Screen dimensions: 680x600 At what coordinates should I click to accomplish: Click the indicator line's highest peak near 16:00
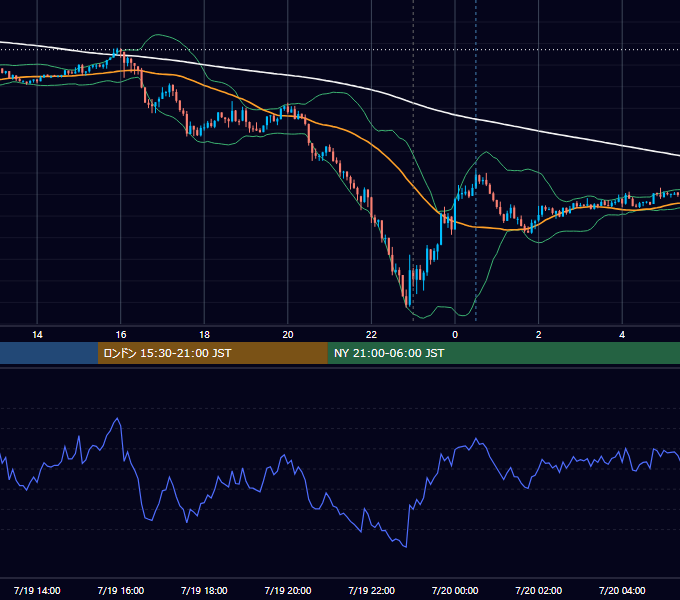117,419
